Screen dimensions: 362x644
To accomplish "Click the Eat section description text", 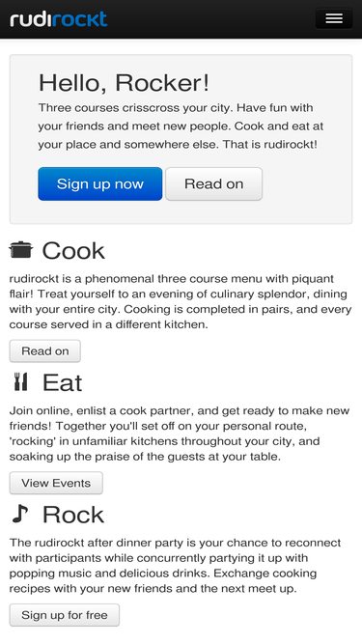I will click(x=180, y=434).
